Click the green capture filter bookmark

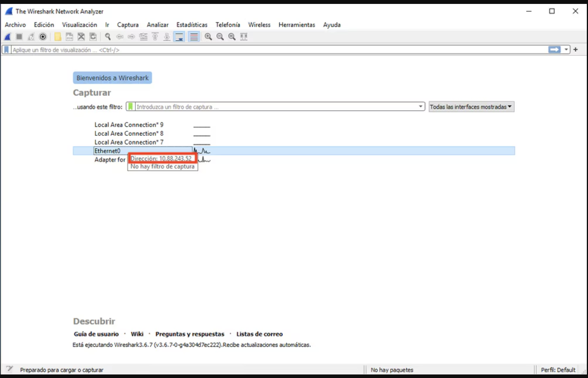pos(131,107)
